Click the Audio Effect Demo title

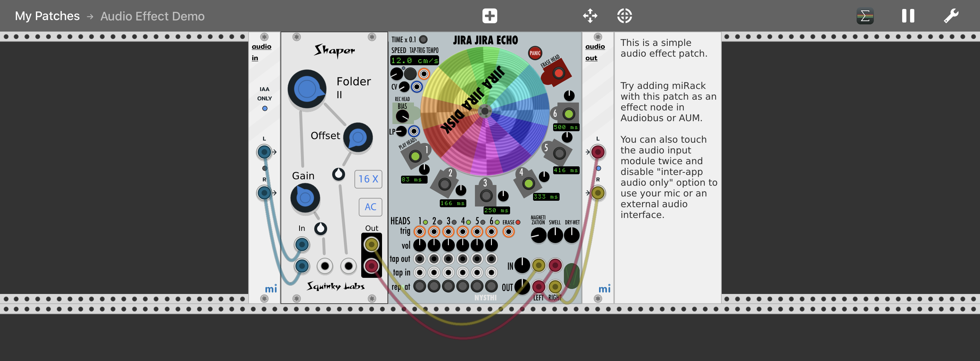coord(152,16)
